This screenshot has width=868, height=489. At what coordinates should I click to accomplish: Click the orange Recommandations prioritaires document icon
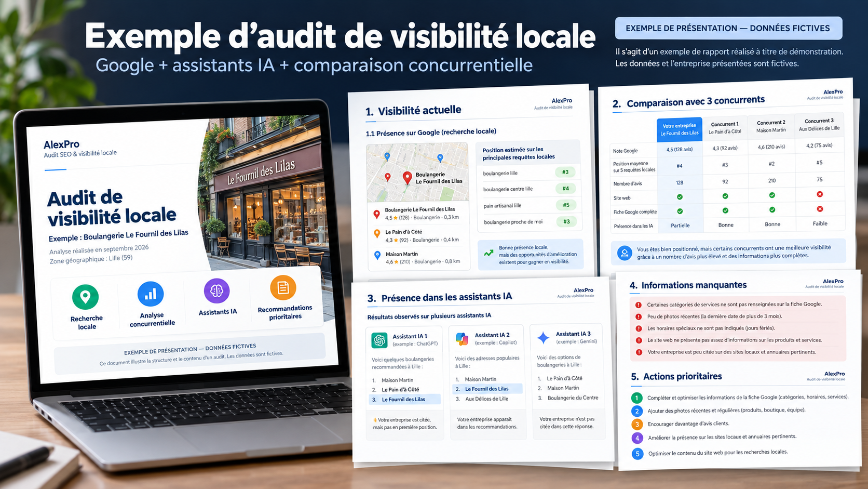coord(283,287)
